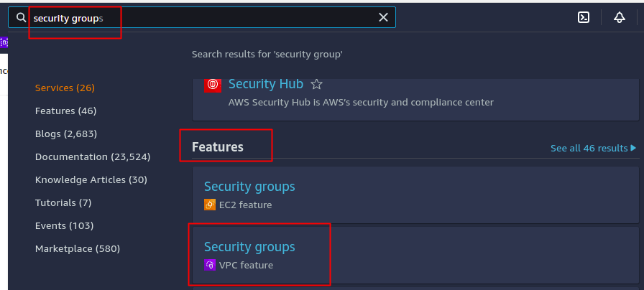This screenshot has width=644, height=290.
Task: Click the purple VPC feature icon
Action: coord(210,265)
